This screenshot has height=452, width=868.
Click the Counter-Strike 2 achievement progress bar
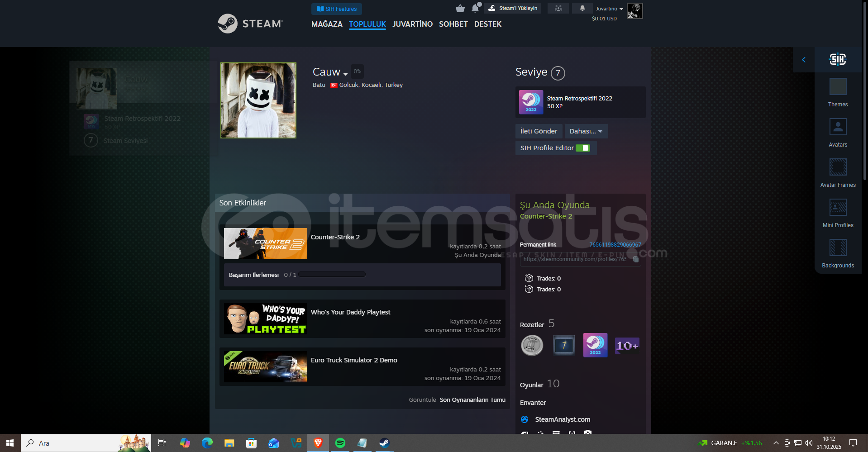point(332,274)
